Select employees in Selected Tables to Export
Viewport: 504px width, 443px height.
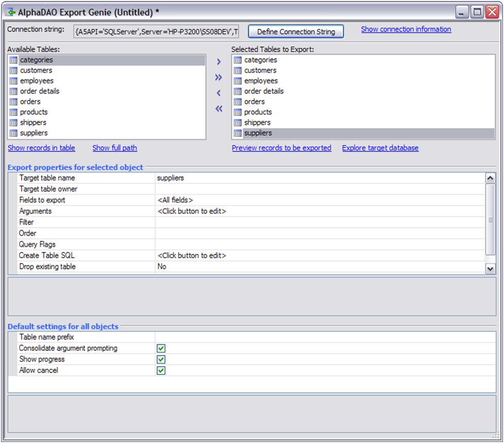tap(260, 81)
